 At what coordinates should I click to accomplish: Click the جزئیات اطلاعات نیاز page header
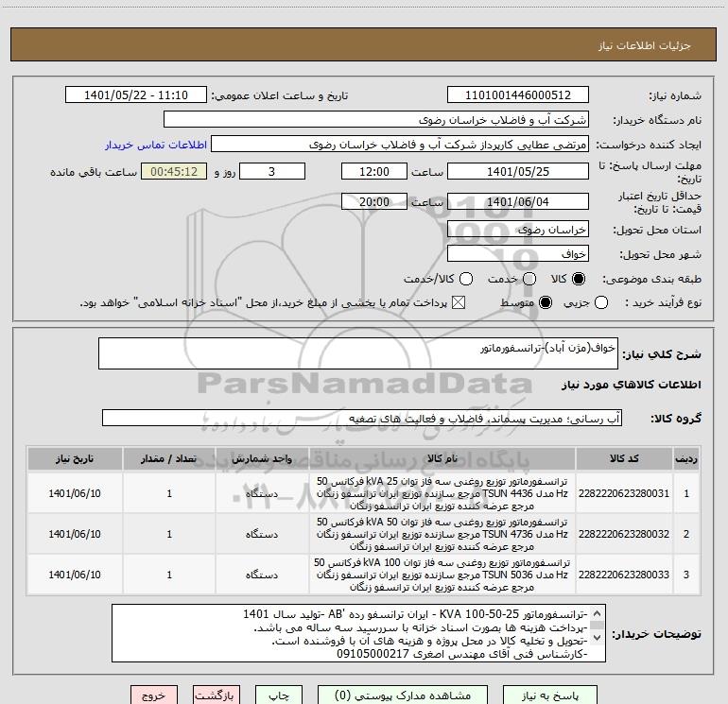pos(645,45)
